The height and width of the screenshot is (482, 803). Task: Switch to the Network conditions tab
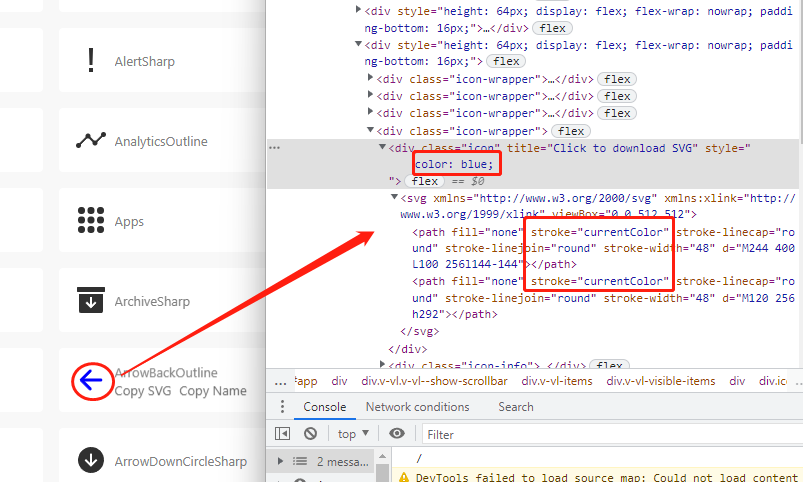[417, 407]
